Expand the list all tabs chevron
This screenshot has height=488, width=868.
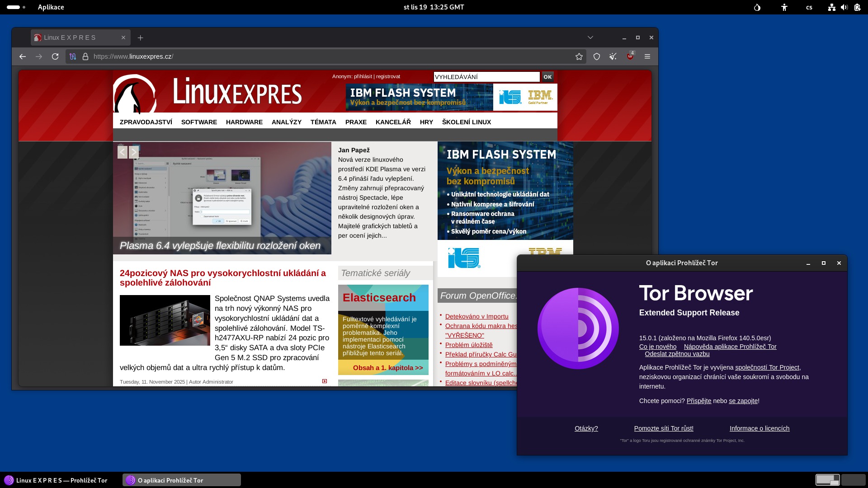[x=590, y=38]
